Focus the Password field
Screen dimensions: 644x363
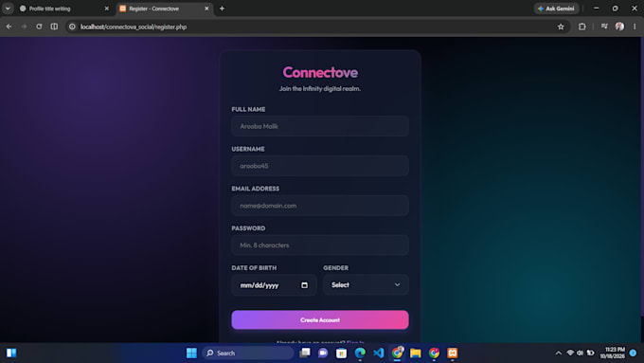pyautogui.click(x=320, y=245)
